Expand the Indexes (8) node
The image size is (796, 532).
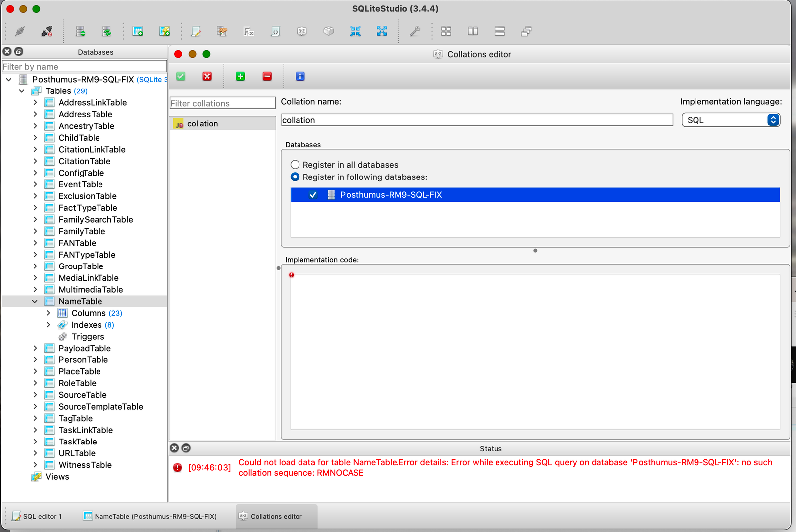click(48, 325)
